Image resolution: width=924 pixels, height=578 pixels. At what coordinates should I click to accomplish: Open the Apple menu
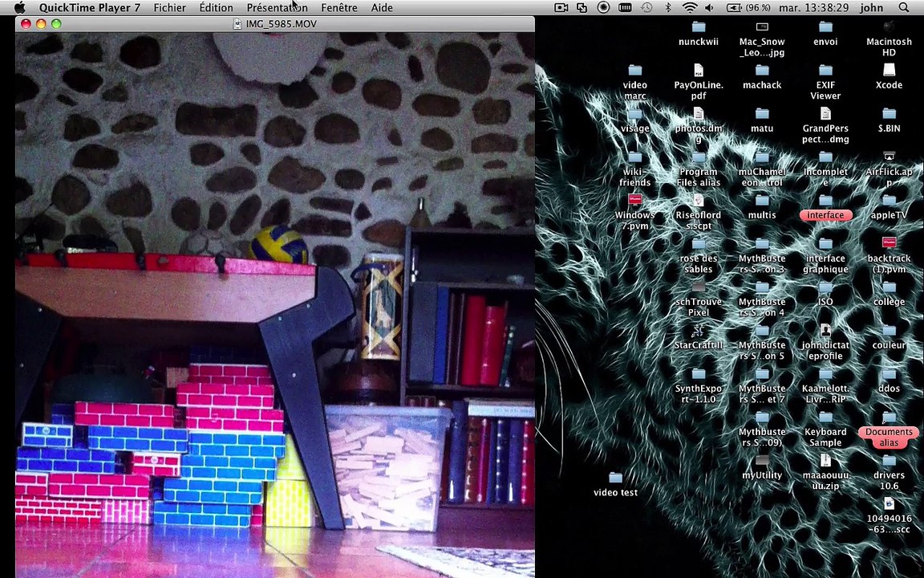[x=19, y=8]
